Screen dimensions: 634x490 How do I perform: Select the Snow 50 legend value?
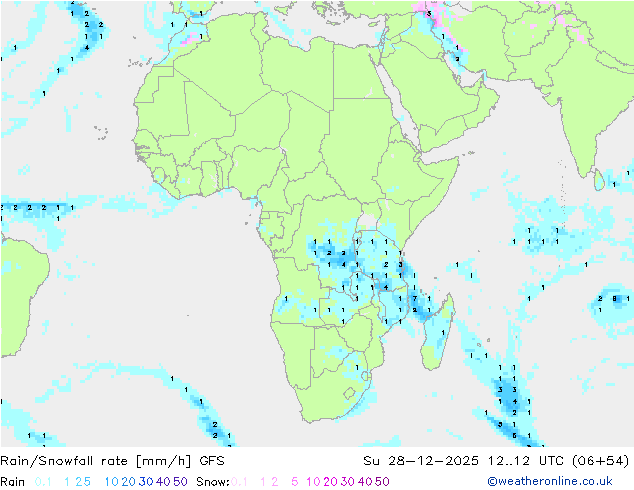click(382, 482)
